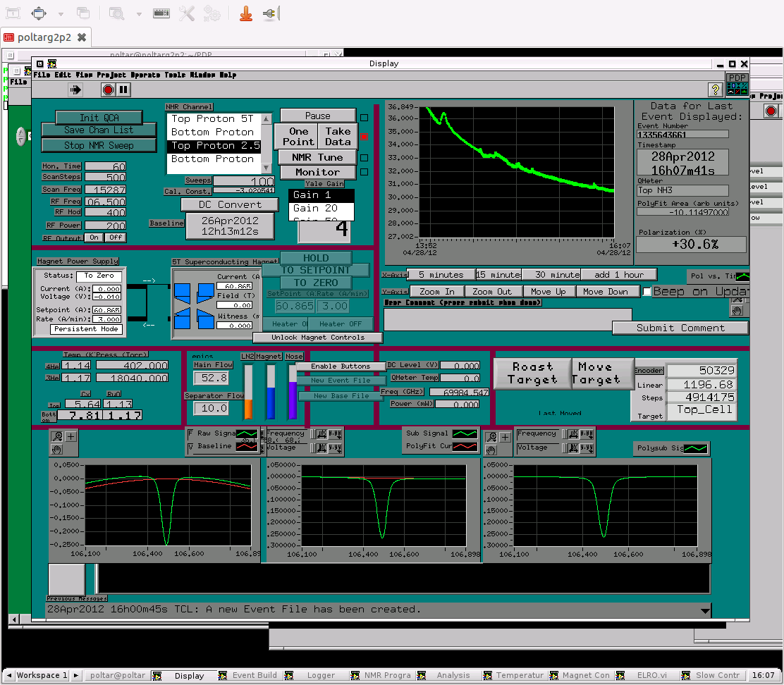Image resolution: width=784 pixels, height=685 pixels.
Task: Click the fit-window scaling icon in viewer toolbar
Action: [x=39, y=13]
